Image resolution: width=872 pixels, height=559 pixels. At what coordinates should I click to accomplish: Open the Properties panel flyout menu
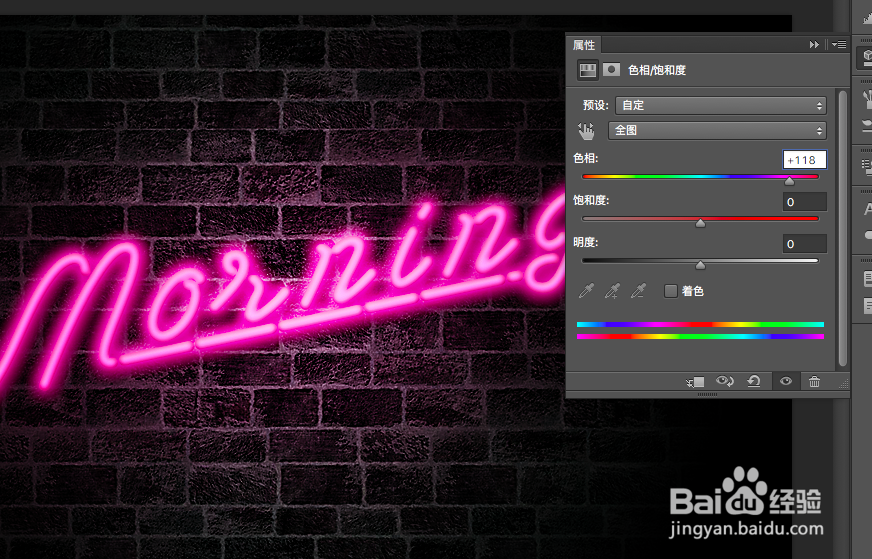[x=839, y=44]
